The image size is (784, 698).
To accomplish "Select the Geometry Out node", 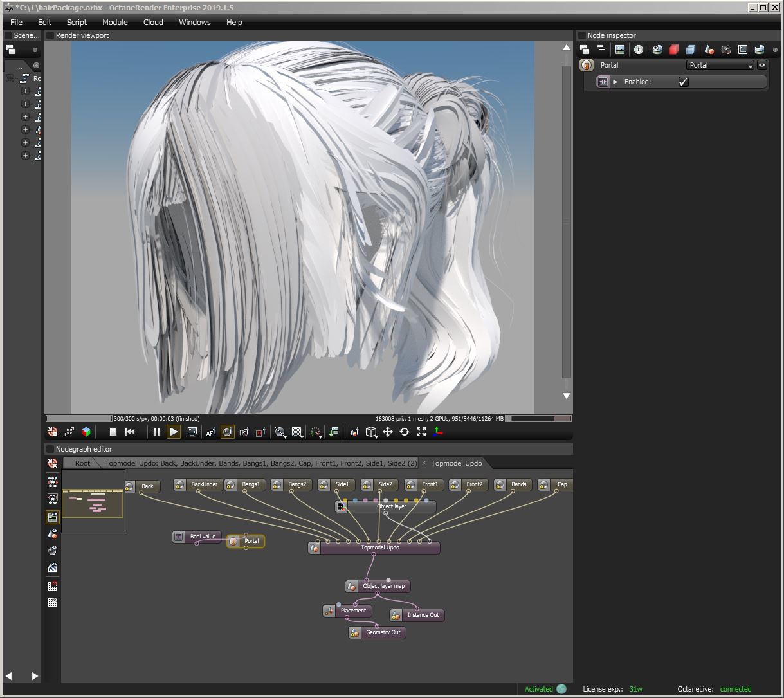I will tap(378, 632).
